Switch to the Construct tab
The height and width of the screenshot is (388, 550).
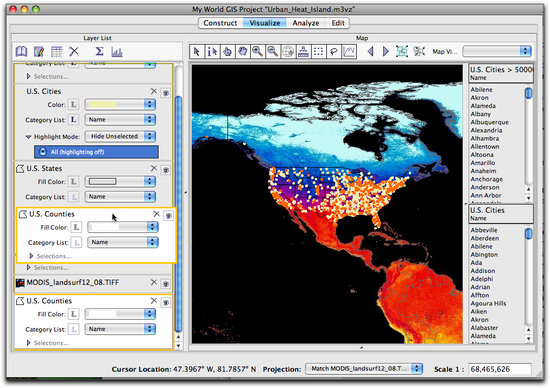coord(220,23)
